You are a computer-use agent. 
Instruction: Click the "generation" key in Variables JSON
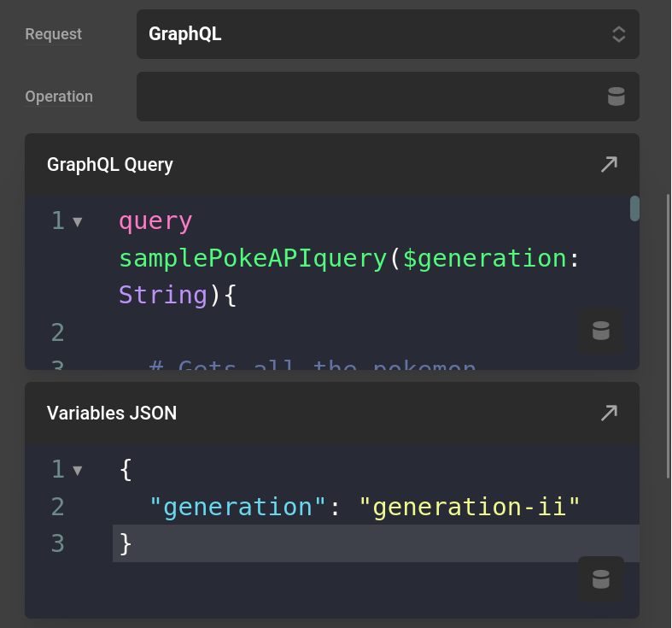tap(238, 507)
